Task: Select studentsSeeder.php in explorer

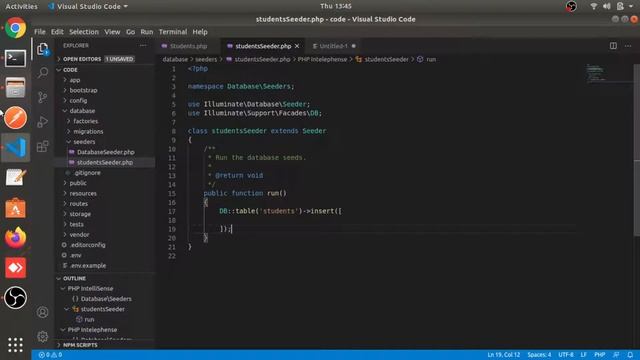Action: pyautogui.click(x=105, y=162)
